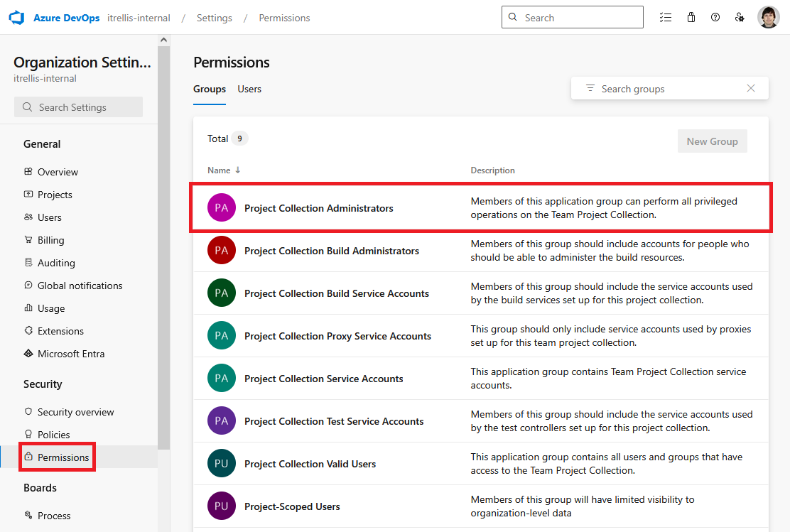Open the Marketplace shopping bag icon
This screenshot has height=532, width=790.
(691, 18)
